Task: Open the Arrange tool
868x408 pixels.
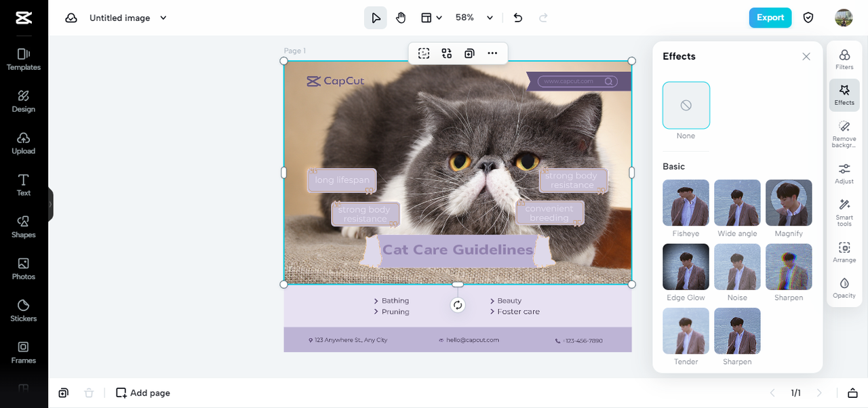Action: pos(844,251)
